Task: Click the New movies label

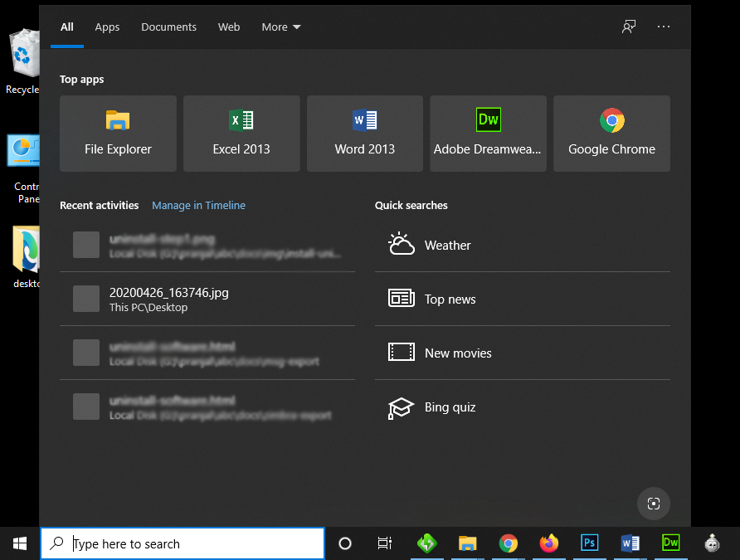Action: pyautogui.click(x=458, y=353)
